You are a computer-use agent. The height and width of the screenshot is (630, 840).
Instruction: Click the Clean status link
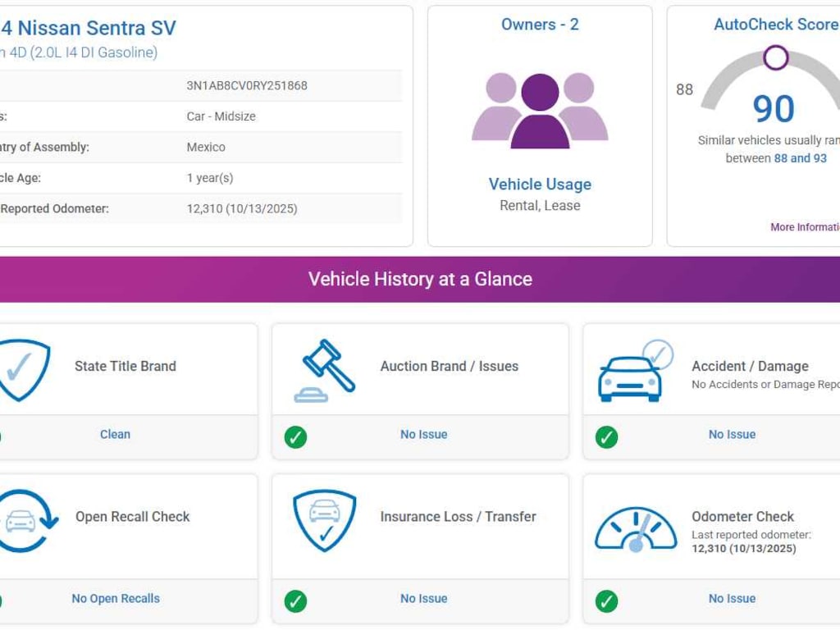click(115, 435)
